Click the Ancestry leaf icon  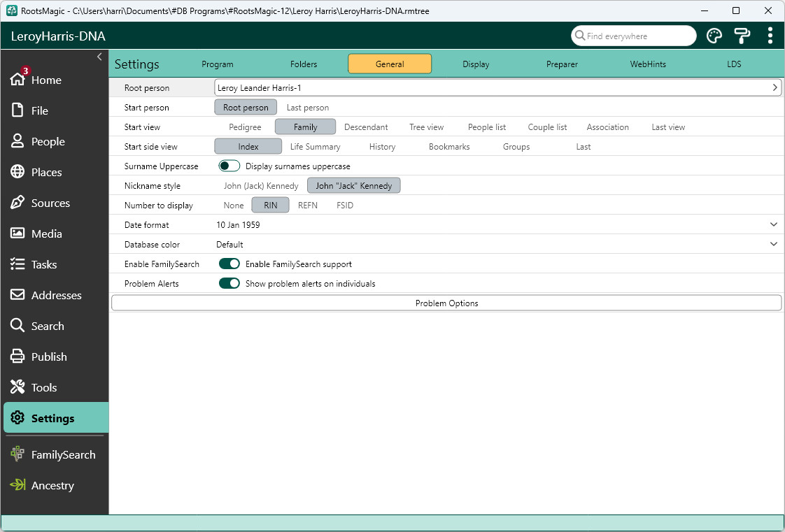[x=17, y=484]
